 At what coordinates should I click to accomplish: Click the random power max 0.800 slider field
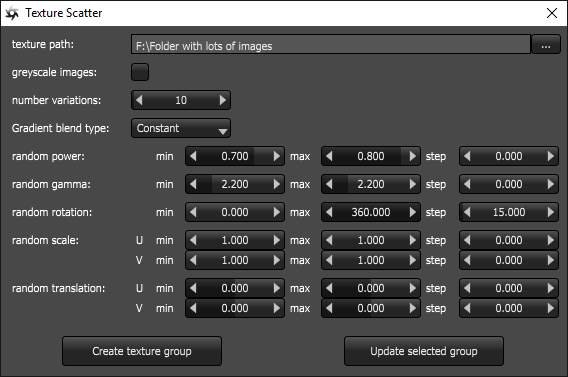[x=371, y=156]
